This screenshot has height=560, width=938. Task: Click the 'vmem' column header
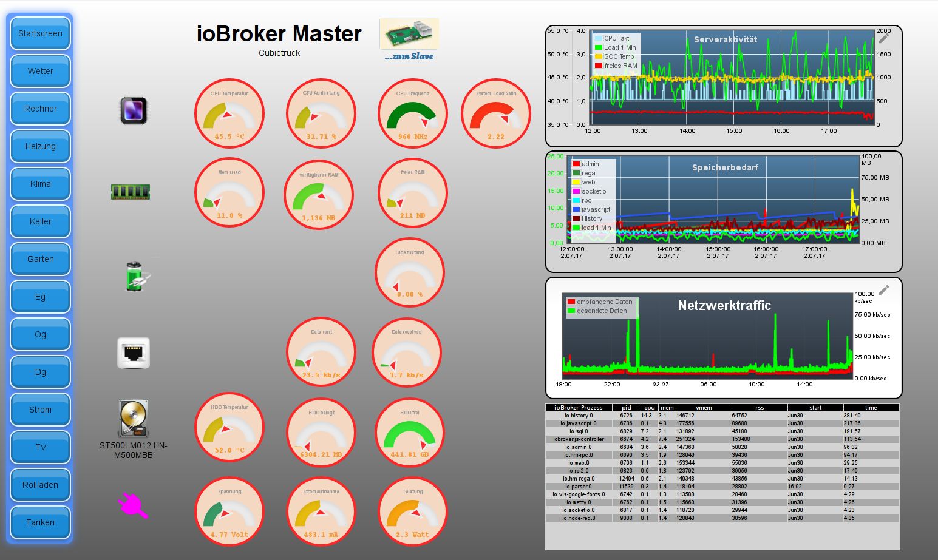tap(704, 408)
